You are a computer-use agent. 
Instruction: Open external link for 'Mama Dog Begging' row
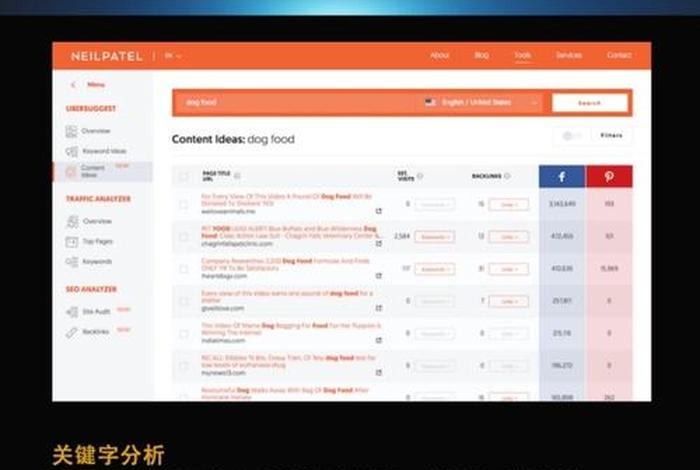click(x=379, y=340)
